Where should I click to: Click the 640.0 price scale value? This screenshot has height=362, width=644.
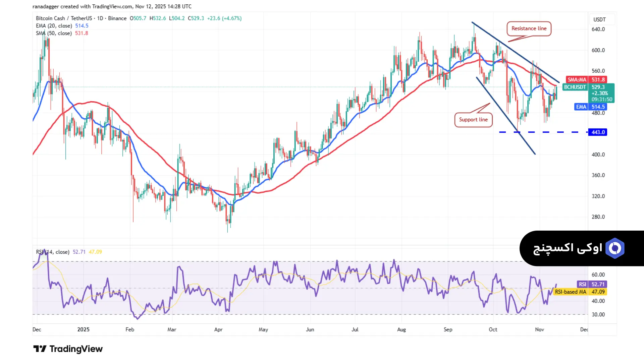(x=598, y=29)
